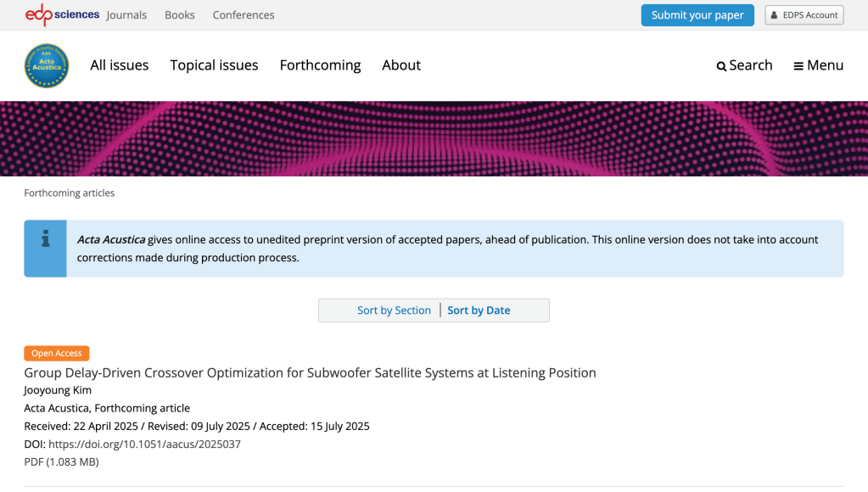The image size is (868, 492).
Task: Choose Sort by Date option
Action: pyautogui.click(x=479, y=310)
